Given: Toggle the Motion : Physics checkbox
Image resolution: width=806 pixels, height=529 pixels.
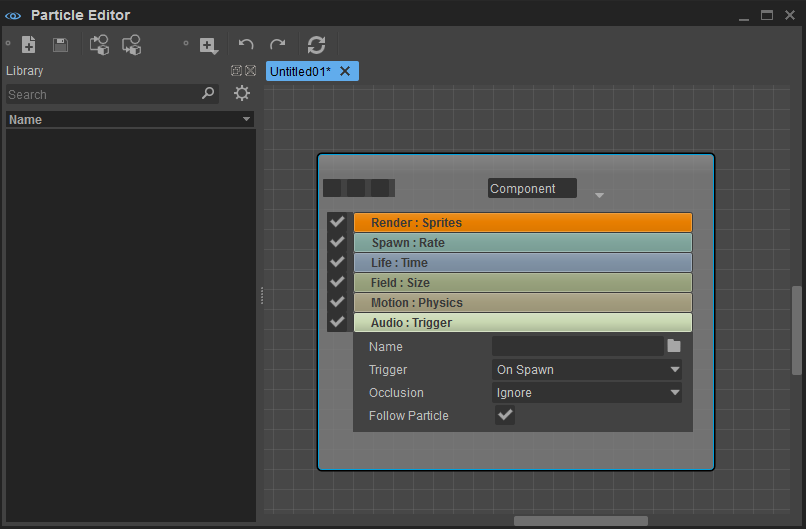Looking at the screenshot, I should 337,302.
